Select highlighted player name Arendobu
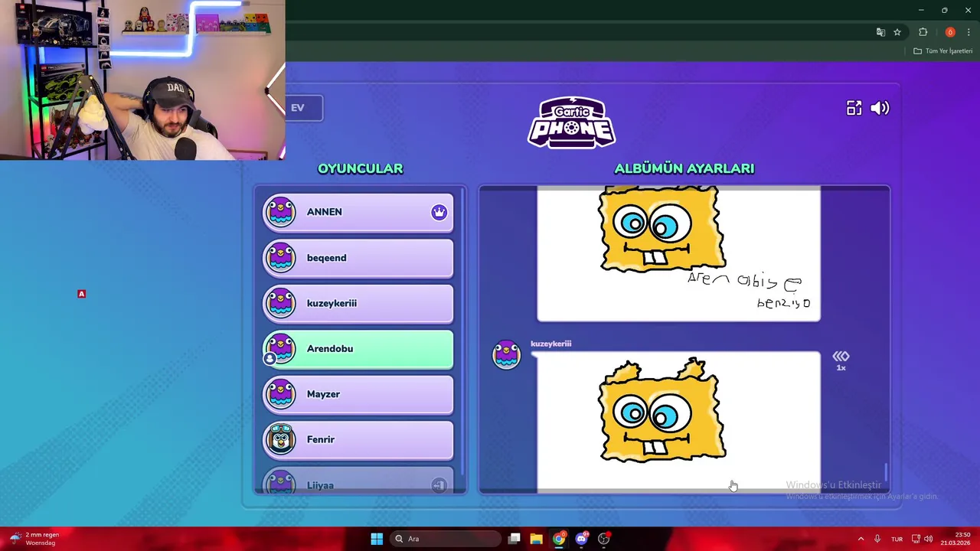 (330, 348)
